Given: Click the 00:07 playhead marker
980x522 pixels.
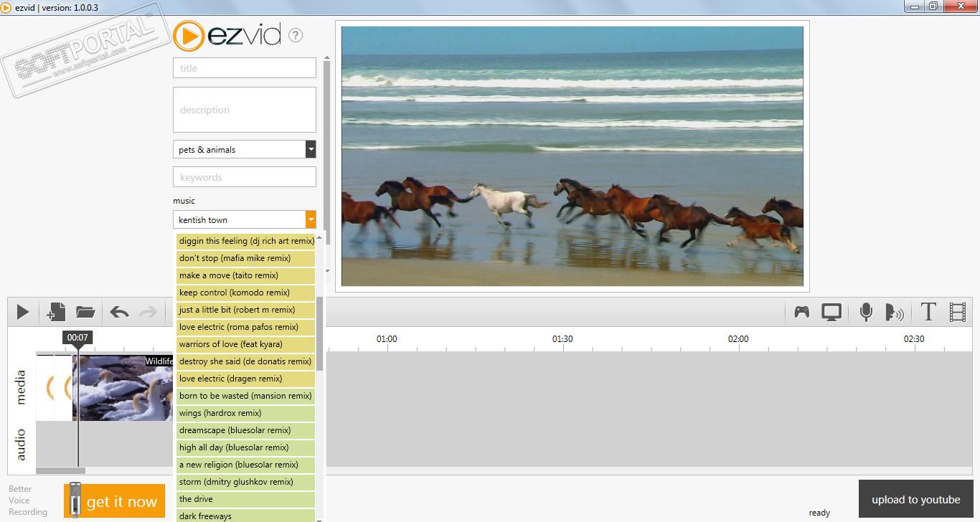Looking at the screenshot, I should [x=77, y=338].
